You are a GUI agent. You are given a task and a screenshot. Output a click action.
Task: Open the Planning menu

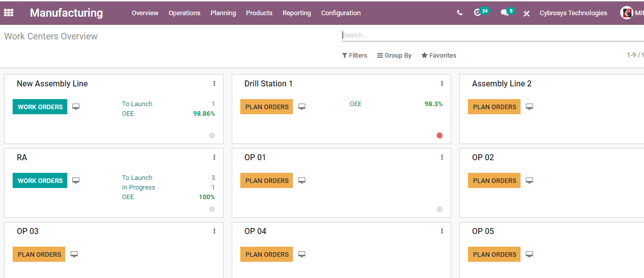(x=223, y=13)
